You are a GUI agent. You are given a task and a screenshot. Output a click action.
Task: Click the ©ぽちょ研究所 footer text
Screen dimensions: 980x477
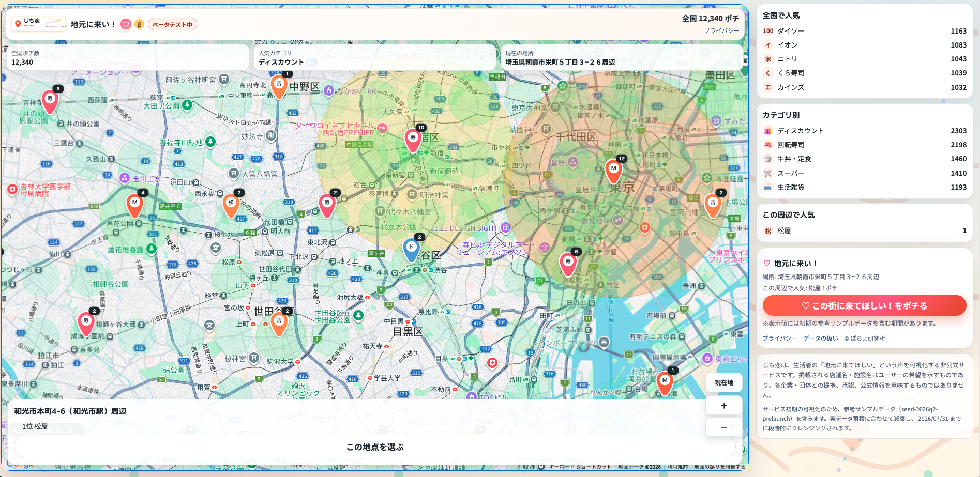pyautogui.click(x=865, y=338)
